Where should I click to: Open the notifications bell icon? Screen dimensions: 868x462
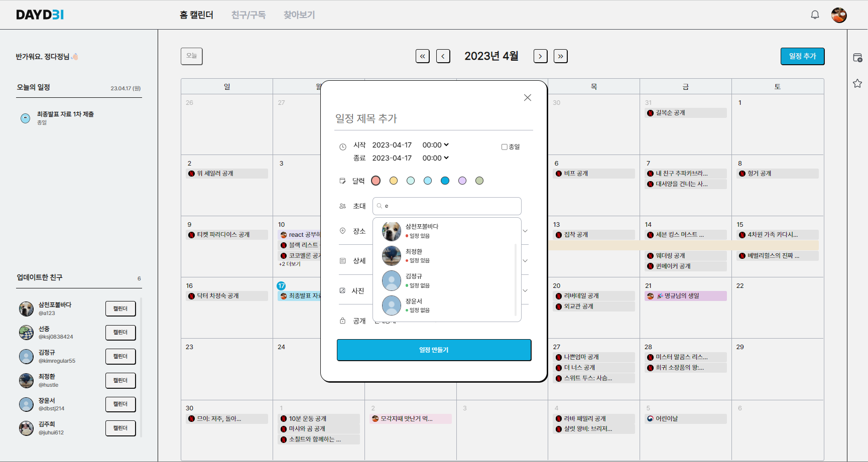815,15
